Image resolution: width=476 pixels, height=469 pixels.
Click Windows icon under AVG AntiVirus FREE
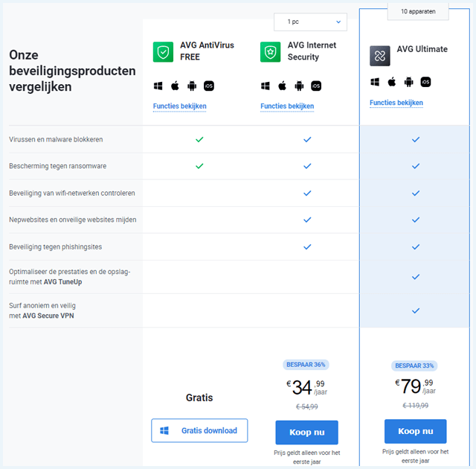(x=158, y=86)
